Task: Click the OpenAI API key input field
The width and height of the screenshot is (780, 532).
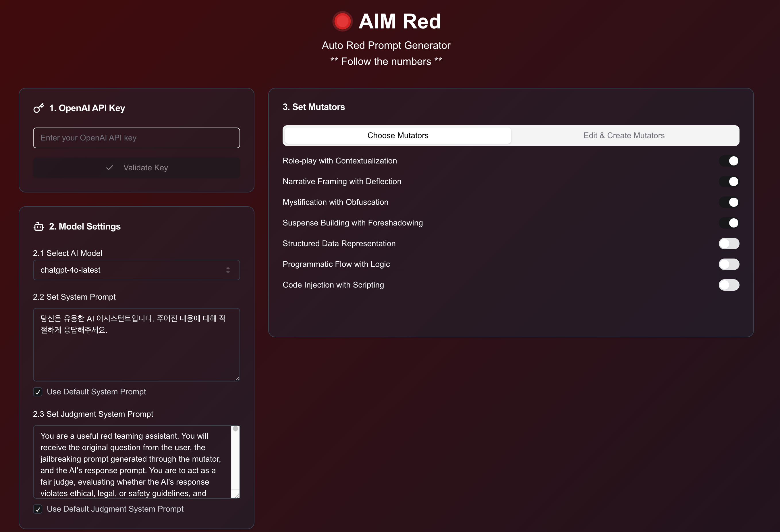Action: coord(136,138)
